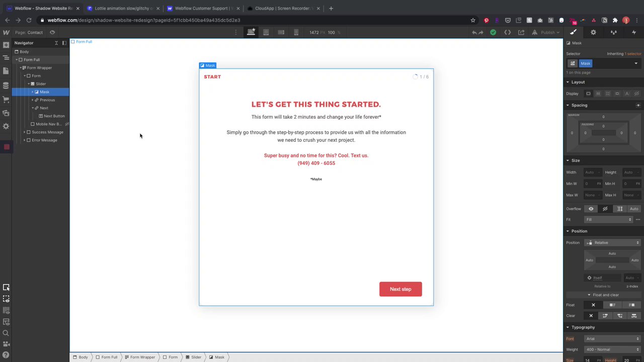Set overflow to hidden

[x=605, y=209]
